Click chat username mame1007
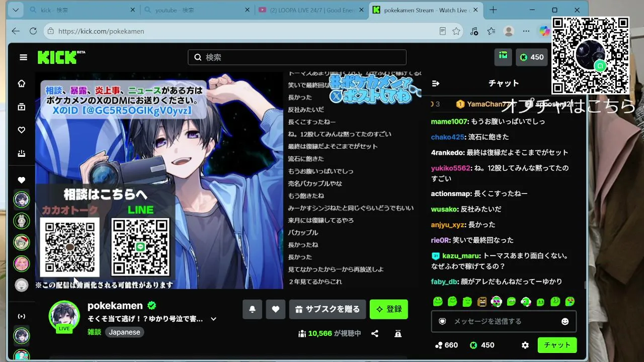Image resolution: width=644 pixels, height=362 pixels. coord(449,122)
